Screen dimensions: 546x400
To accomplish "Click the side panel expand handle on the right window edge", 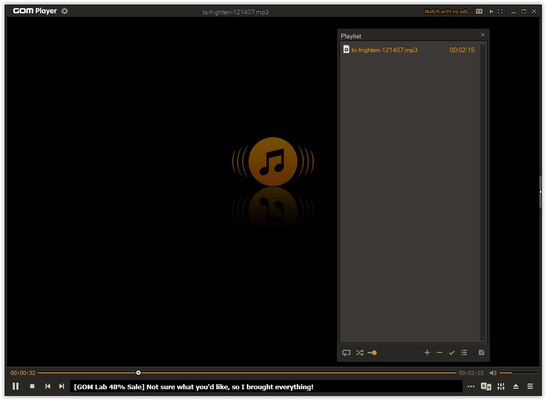I will [x=540, y=192].
